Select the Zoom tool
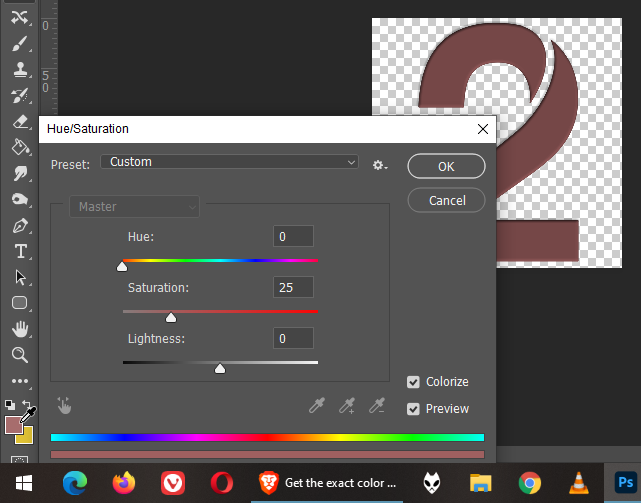This screenshot has height=503, width=641. point(20,355)
